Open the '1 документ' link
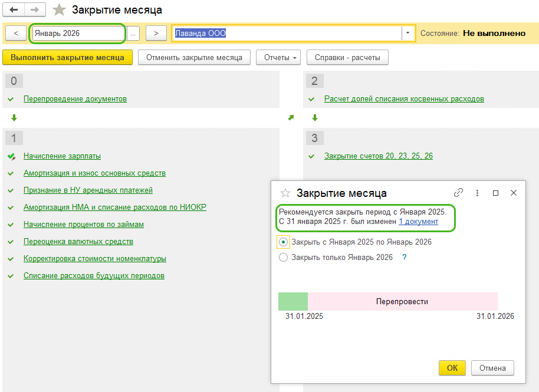 pos(418,222)
